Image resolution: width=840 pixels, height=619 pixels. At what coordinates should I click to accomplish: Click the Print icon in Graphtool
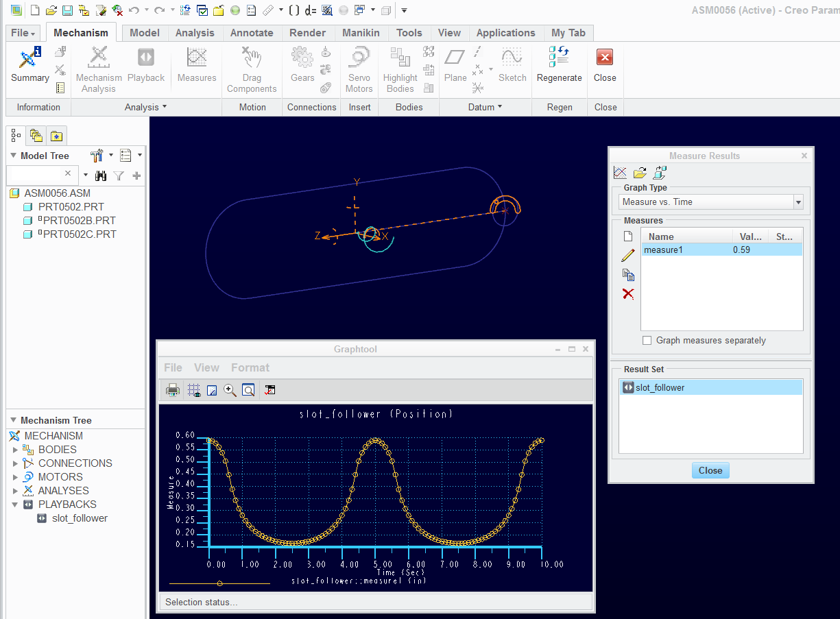tap(173, 390)
